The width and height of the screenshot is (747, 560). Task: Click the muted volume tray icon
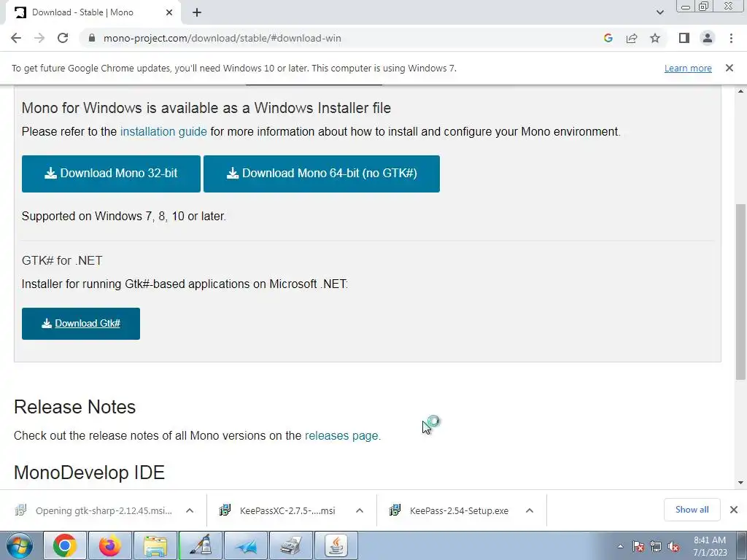673,546
